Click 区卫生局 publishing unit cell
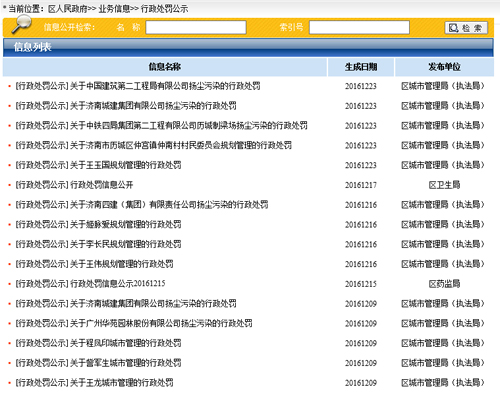This screenshot has height=393, width=500. click(x=444, y=185)
